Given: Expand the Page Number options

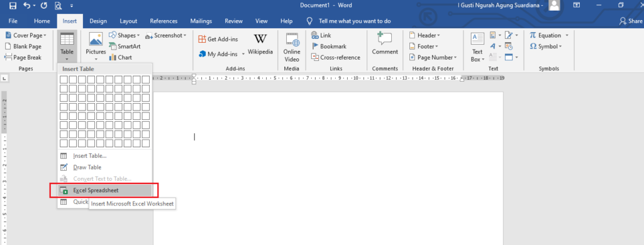Looking at the screenshot, I should click(433, 57).
